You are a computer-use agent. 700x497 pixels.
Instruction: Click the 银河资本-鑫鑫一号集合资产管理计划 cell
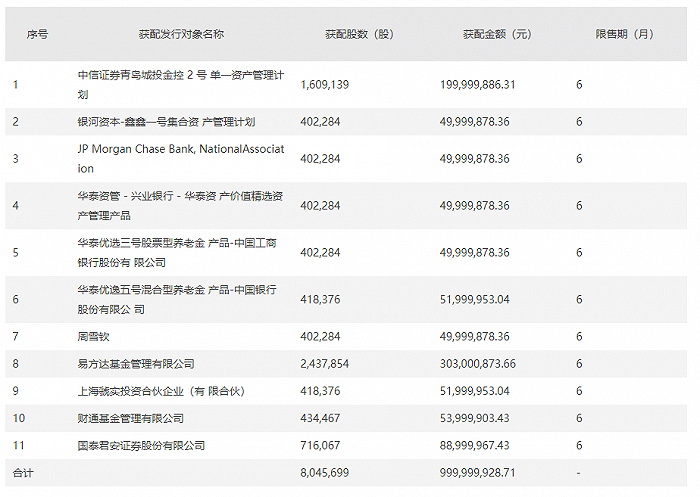[166, 121]
